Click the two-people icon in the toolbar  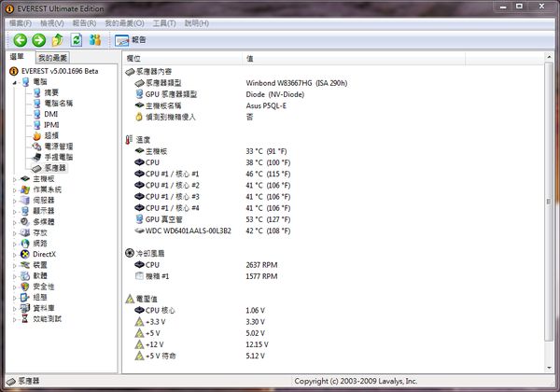pos(95,40)
